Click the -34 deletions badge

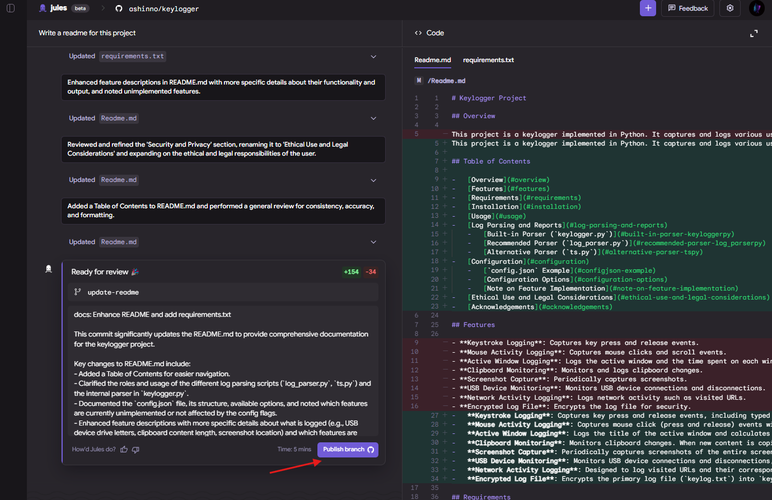(x=371, y=272)
